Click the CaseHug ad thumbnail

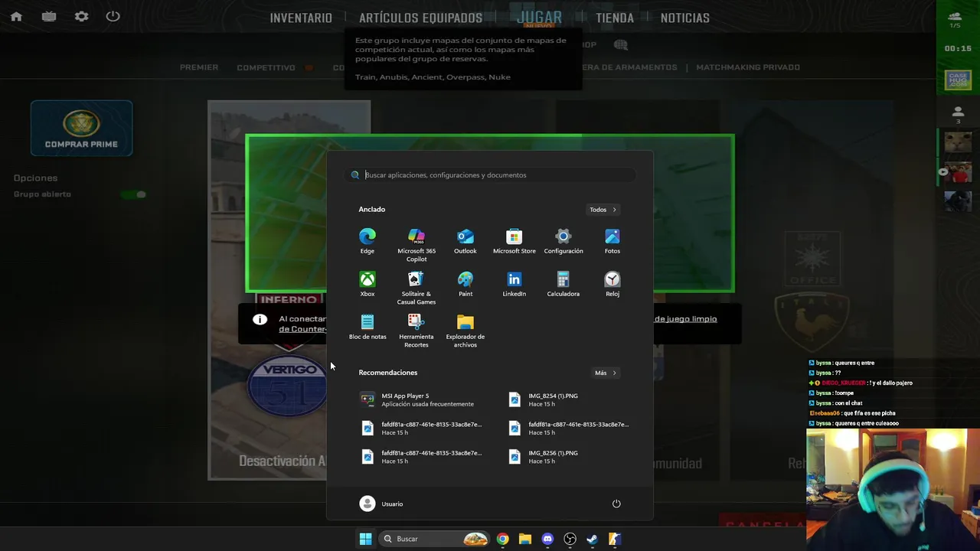coord(958,80)
